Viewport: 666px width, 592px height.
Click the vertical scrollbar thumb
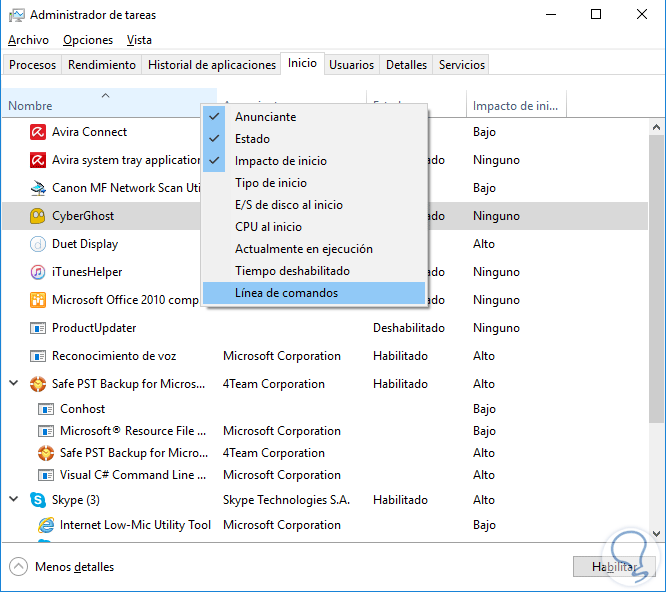[x=656, y=279]
